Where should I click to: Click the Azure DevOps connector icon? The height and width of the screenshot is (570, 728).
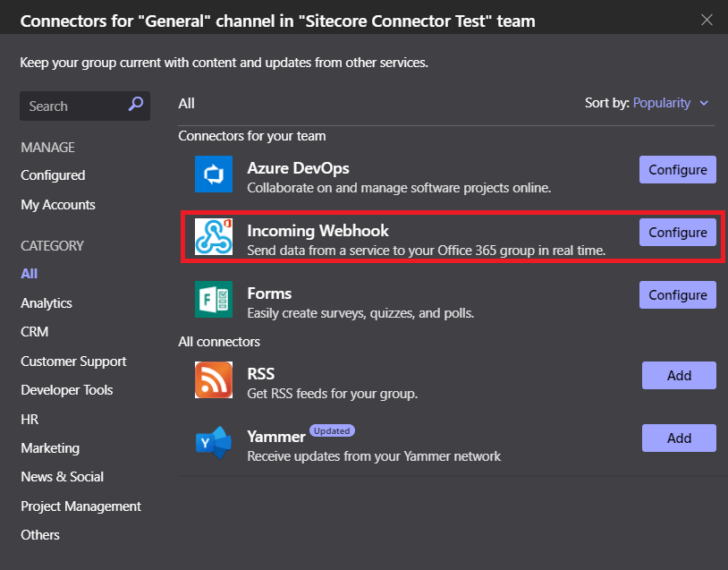pos(213,169)
